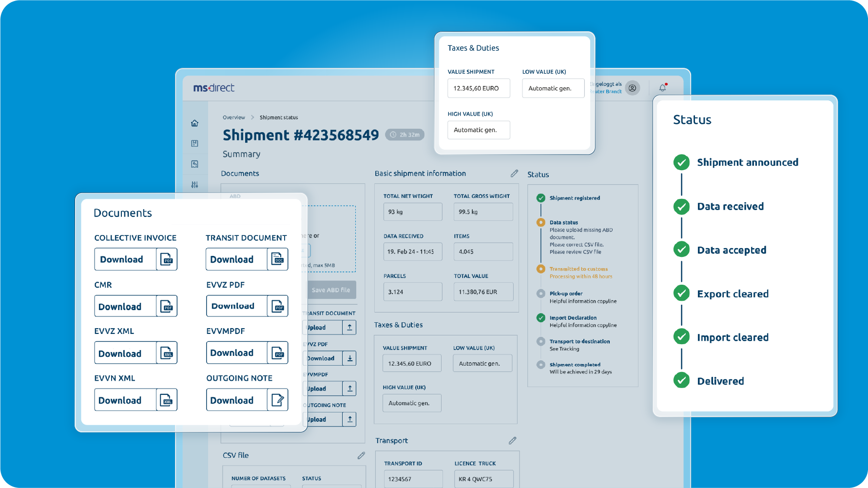868x488 pixels.
Task: Click the grey Transport to destination dot
Action: pos(540,341)
